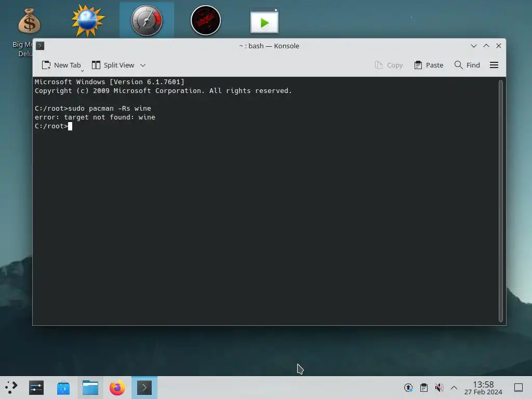Expand the New Tab profile arrow

(x=82, y=71)
